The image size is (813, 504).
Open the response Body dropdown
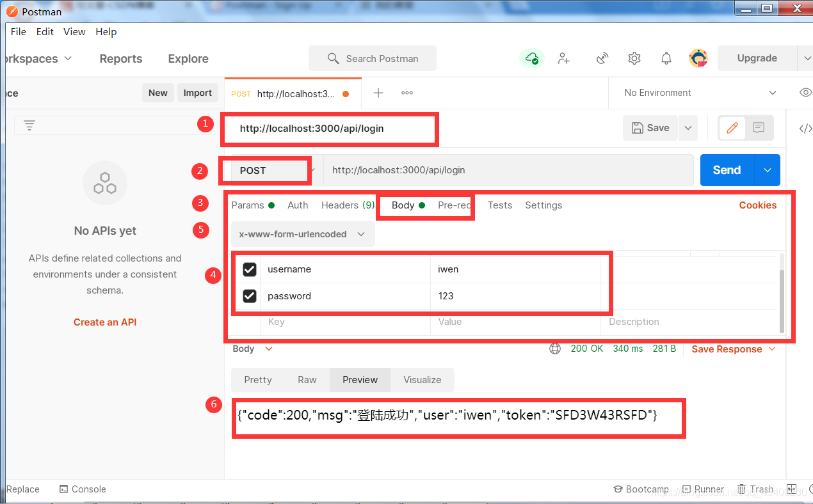click(x=253, y=349)
